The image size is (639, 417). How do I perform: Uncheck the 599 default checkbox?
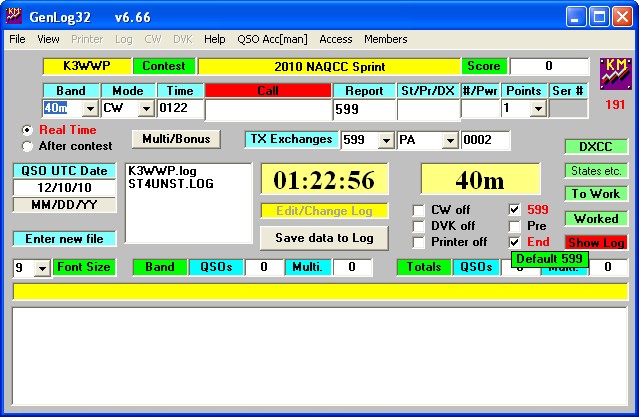pyautogui.click(x=515, y=210)
